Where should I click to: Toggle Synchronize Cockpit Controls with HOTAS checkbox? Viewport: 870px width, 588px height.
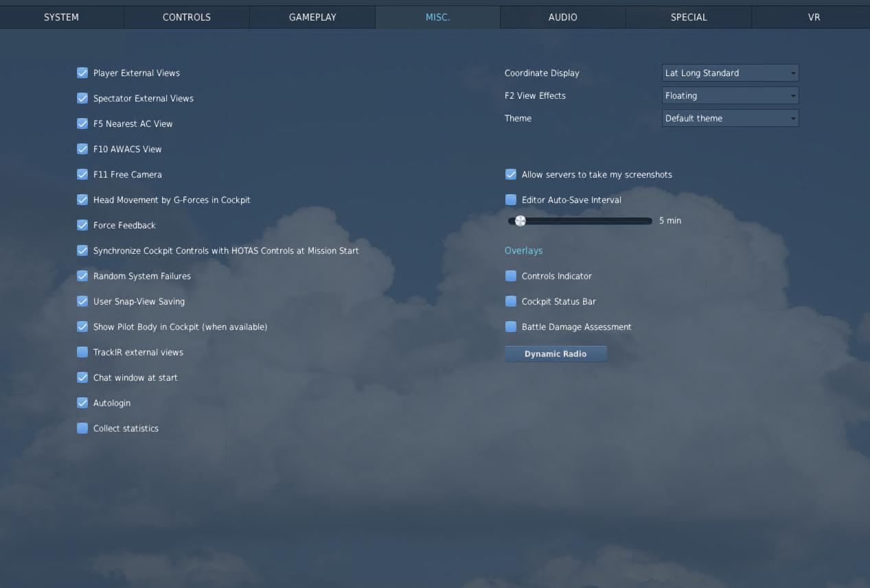pos(82,250)
